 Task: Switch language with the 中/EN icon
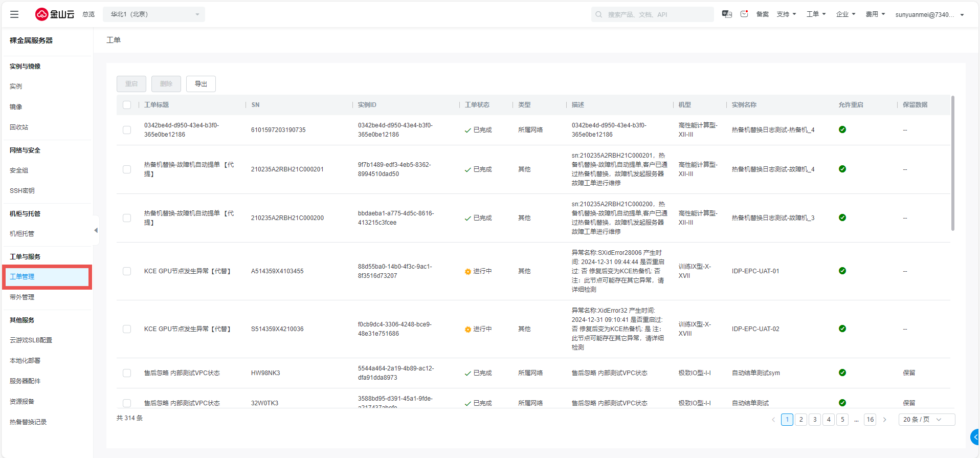click(x=726, y=14)
